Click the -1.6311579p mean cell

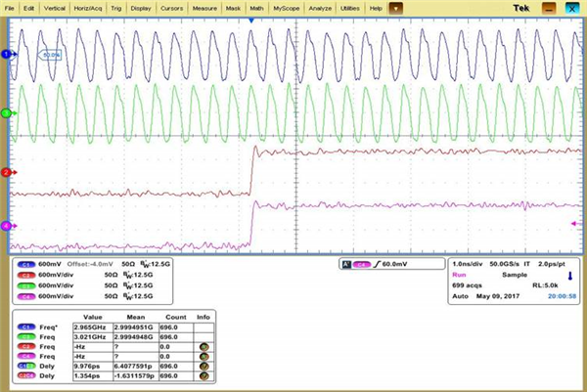click(136, 376)
